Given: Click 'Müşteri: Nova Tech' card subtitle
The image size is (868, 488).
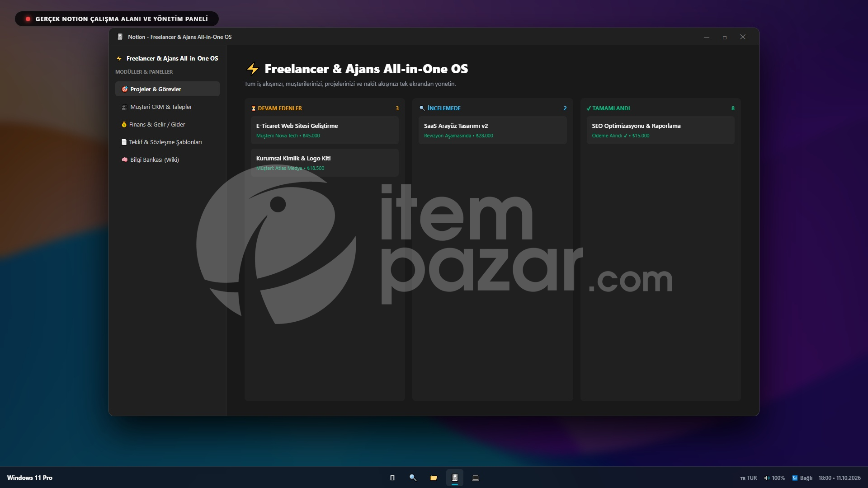Looking at the screenshot, I should [x=277, y=136].
